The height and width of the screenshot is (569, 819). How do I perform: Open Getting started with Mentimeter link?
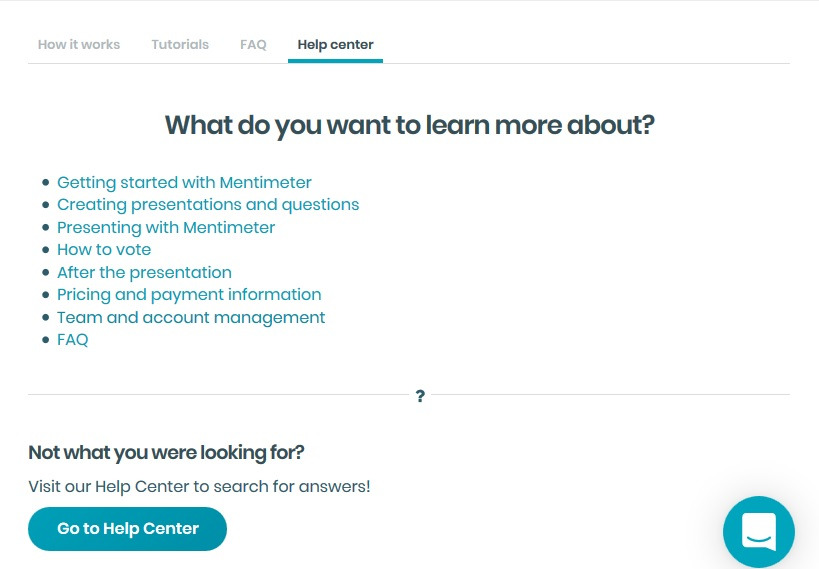coord(184,183)
